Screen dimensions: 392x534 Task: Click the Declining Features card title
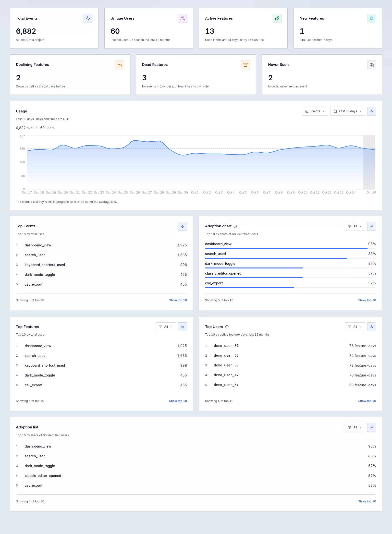coord(32,65)
